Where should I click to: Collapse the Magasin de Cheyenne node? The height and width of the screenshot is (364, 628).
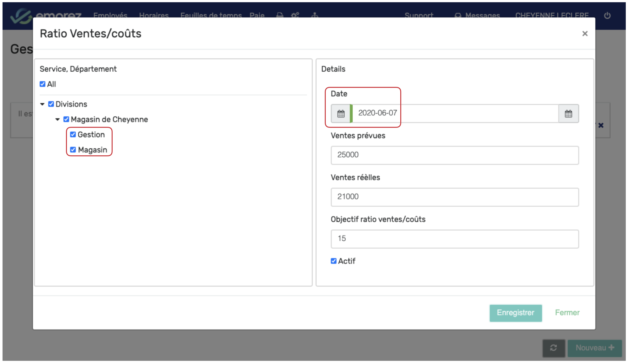(57, 120)
